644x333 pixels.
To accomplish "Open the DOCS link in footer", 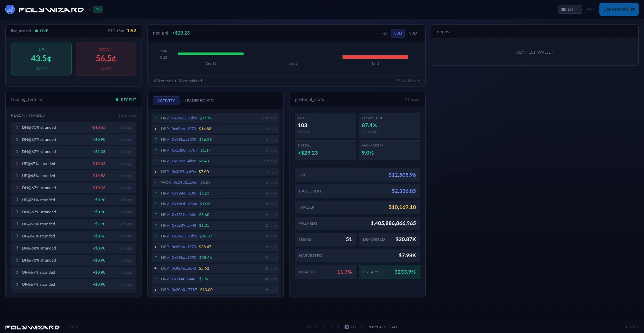I will [313, 327].
